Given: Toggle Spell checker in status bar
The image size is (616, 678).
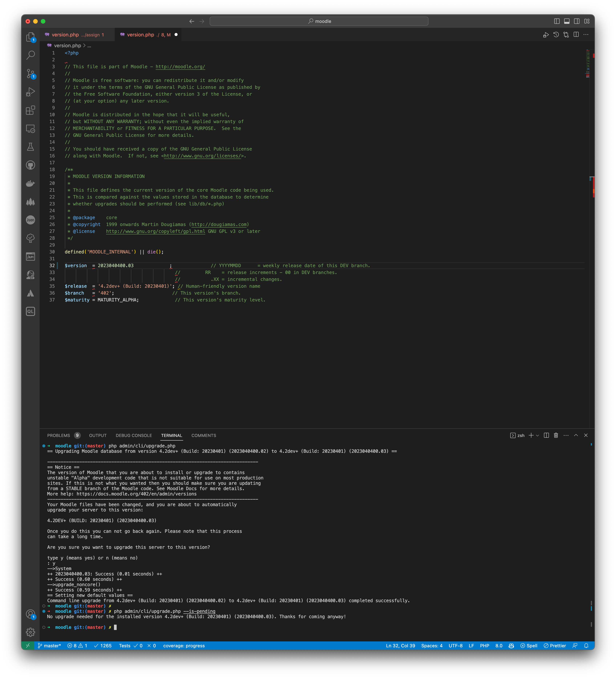Looking at the screenshot, I should click(x=529, y=646).
